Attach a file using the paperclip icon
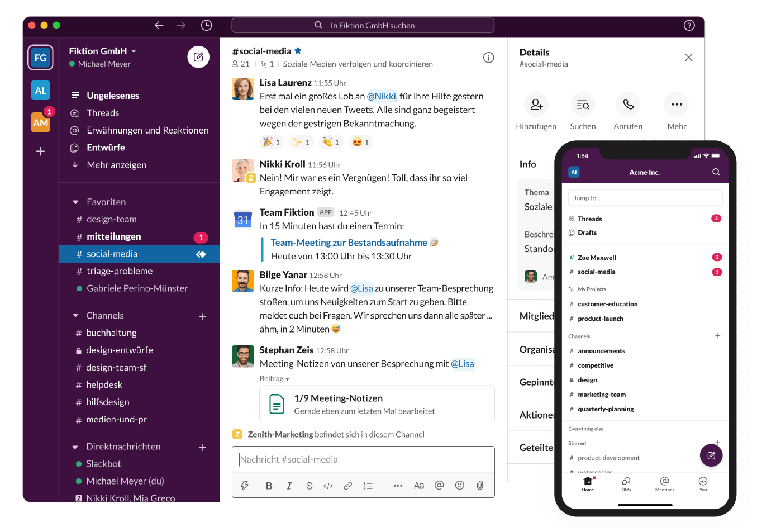This screenshot has width=757, height=532. [x=479, y=485]
